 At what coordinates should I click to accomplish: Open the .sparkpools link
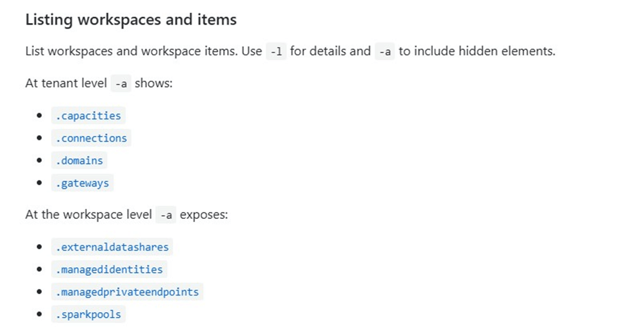88,314
